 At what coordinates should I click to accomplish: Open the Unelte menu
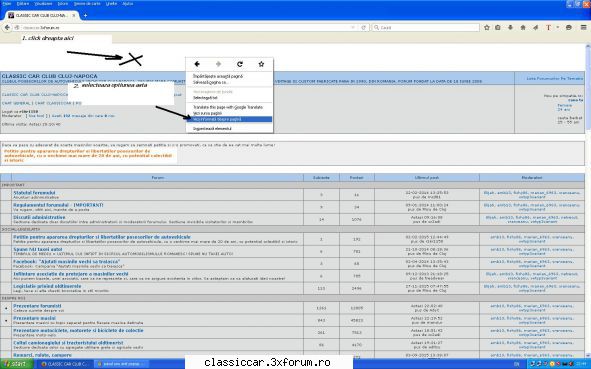(x=111, y=3)
